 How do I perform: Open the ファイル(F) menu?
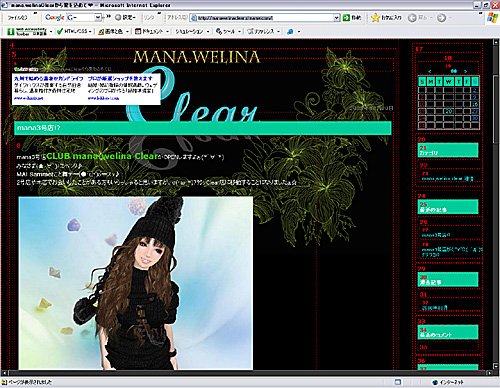coord(17,18)
